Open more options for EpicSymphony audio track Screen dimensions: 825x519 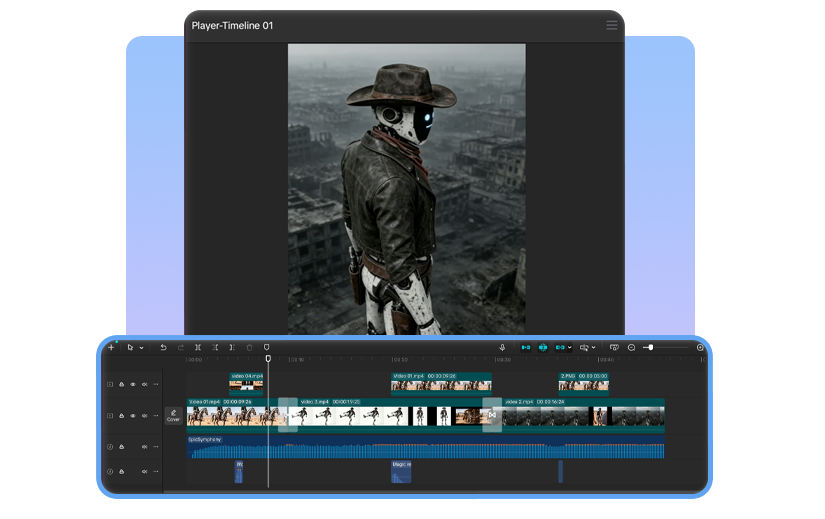pyautogui.click(x=156, y=447)
